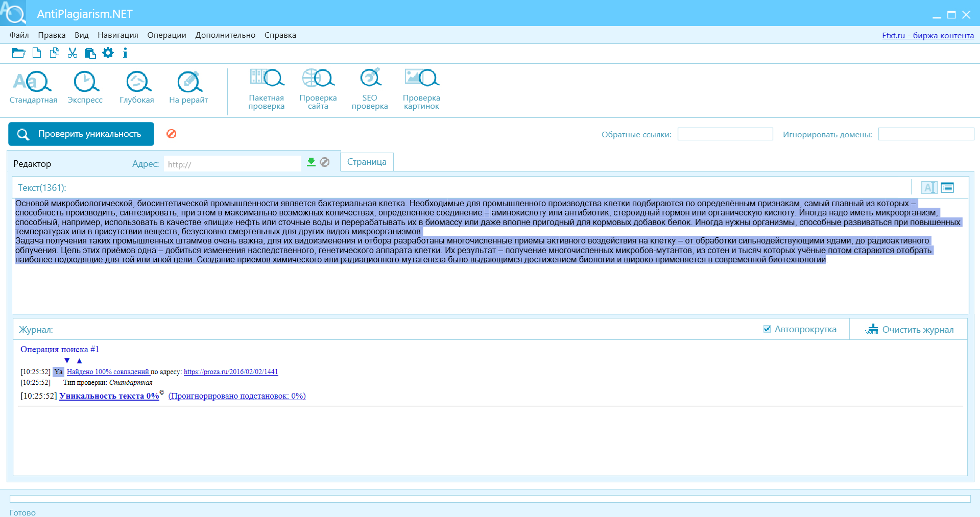Open Пакетная проверка tool

[267, 89]
